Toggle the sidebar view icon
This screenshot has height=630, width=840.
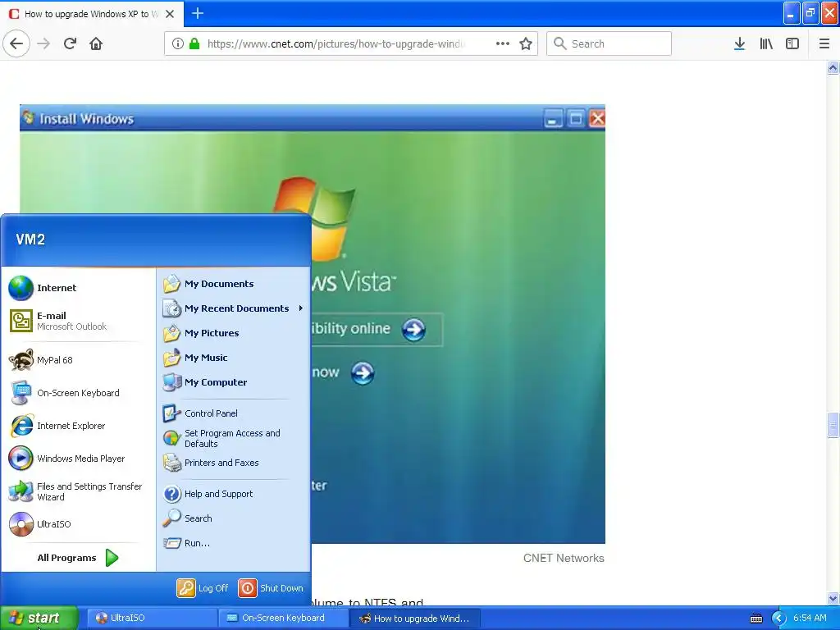pyautogui.click(x=792, y=43)
